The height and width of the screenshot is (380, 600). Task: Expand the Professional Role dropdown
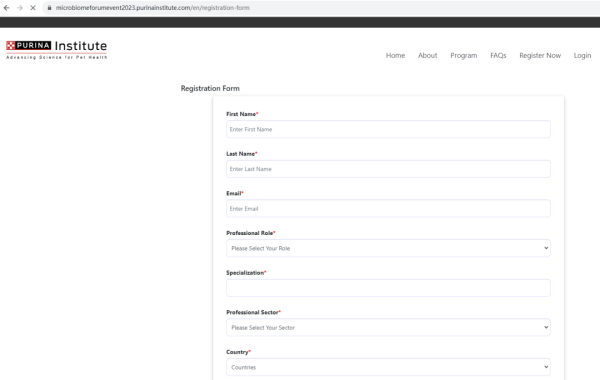point(388,248)
